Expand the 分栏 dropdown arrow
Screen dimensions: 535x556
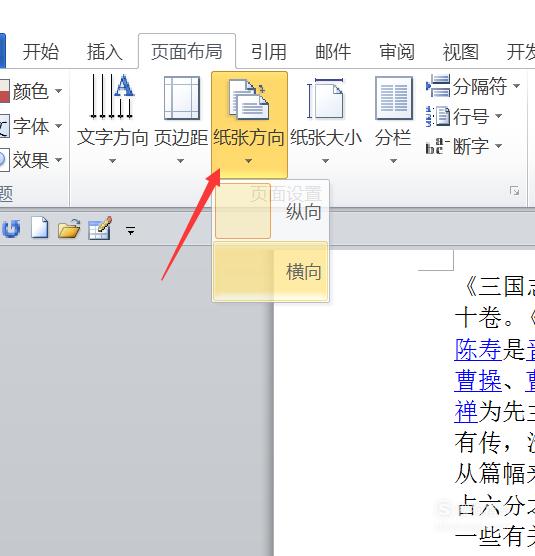click(393, 161)
